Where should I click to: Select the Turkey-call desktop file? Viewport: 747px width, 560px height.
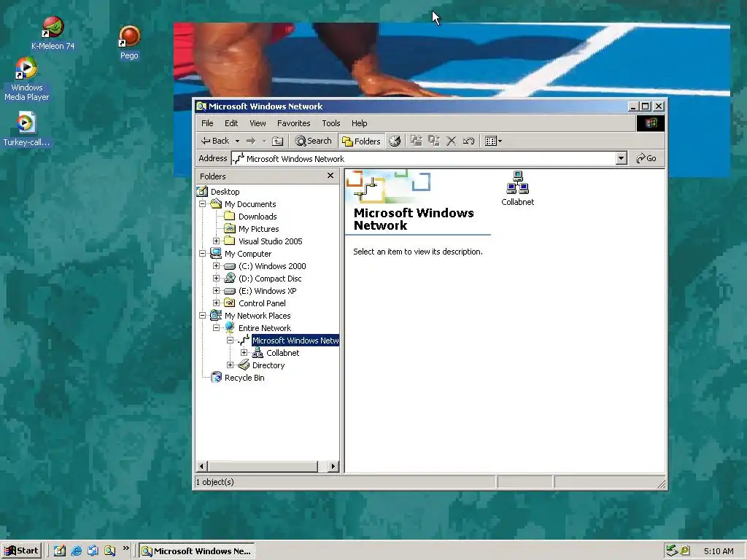[x=26, y=128]
